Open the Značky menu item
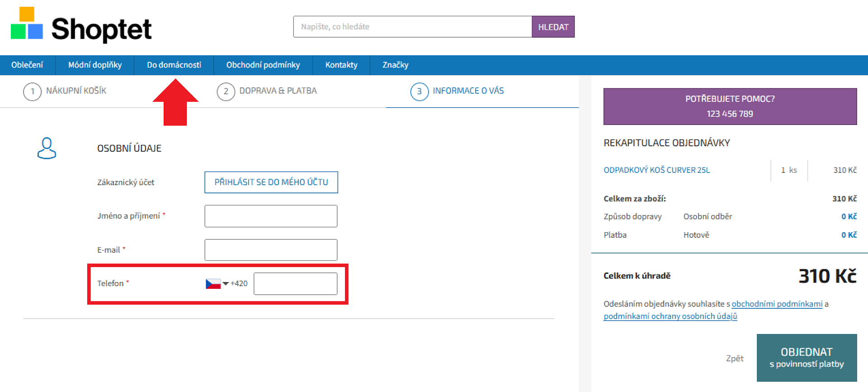The image size is (868, 392). [395, 65]
